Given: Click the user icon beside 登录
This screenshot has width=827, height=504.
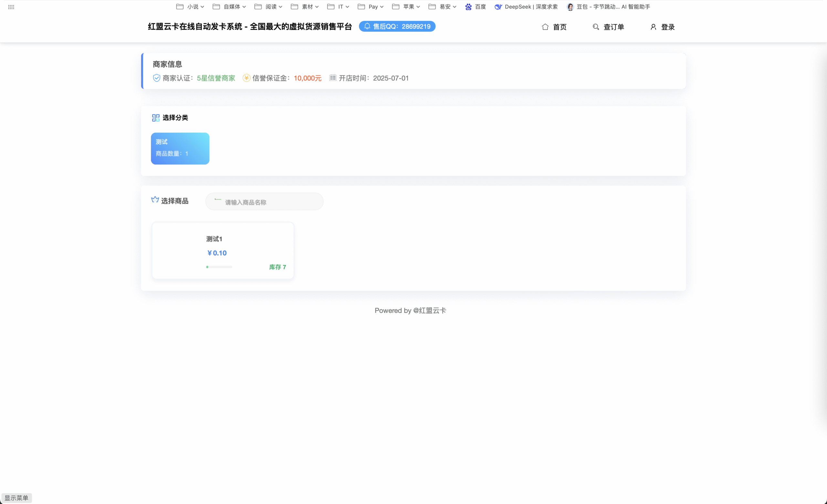Looking at the screenshot, I should tap(653, 27).
